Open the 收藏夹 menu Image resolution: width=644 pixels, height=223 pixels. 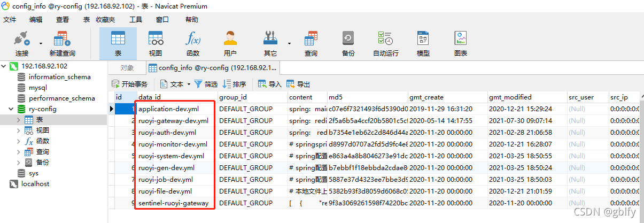105,20
